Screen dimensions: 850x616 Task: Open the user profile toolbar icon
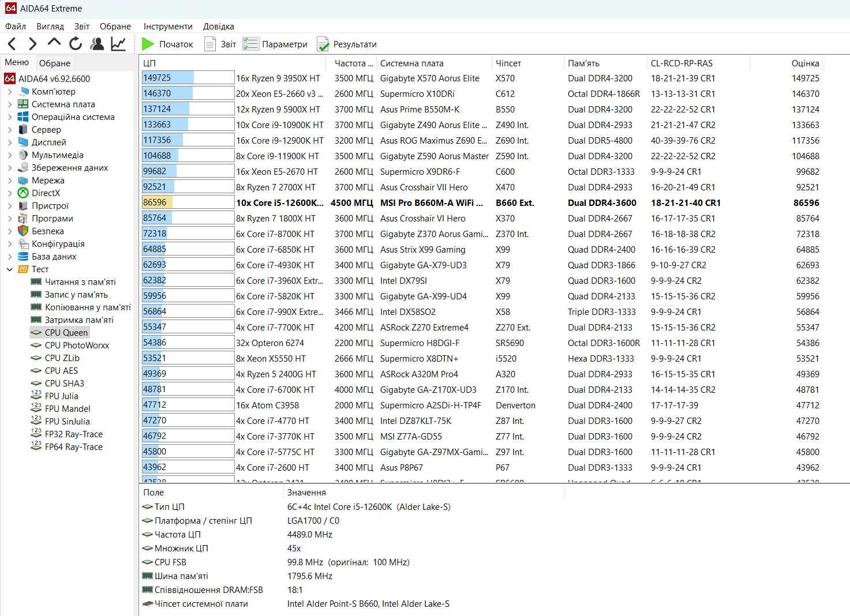tap(97, 44)
